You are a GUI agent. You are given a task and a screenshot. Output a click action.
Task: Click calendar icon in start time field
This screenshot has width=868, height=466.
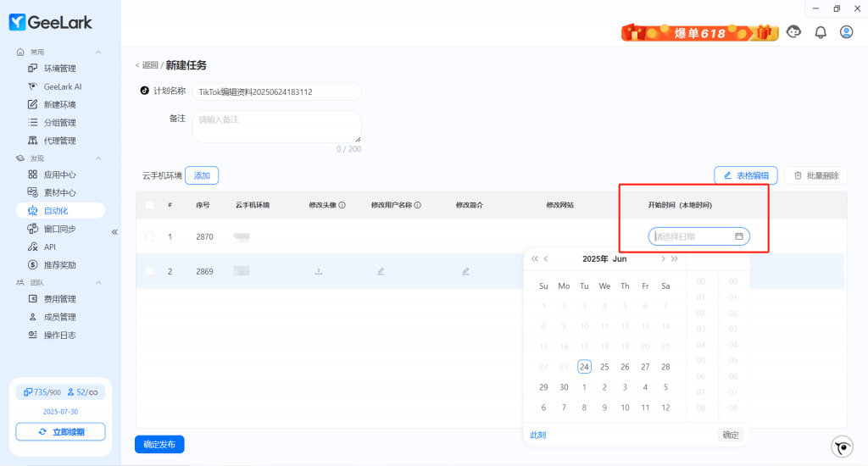[739, 236]
